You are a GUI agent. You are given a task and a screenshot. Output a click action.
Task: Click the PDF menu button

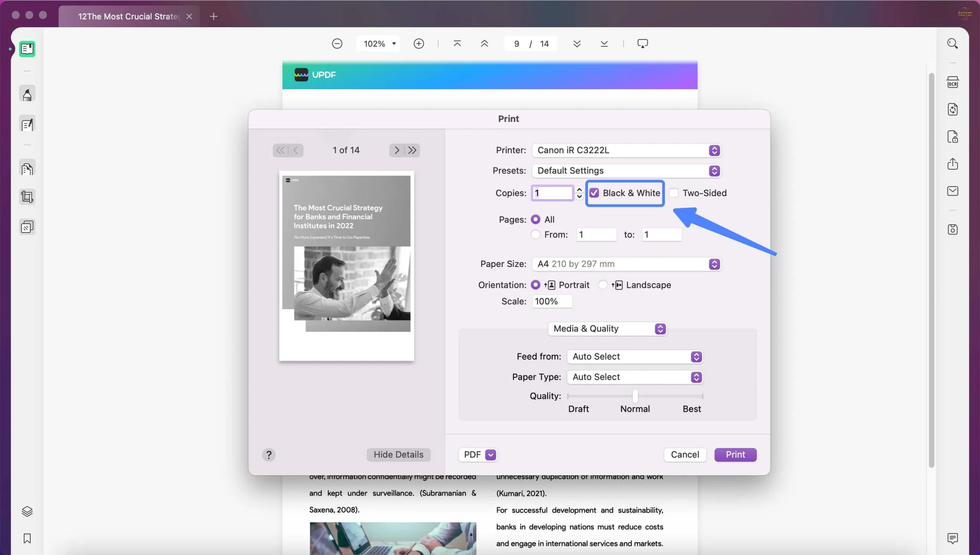tap(477, 455)
